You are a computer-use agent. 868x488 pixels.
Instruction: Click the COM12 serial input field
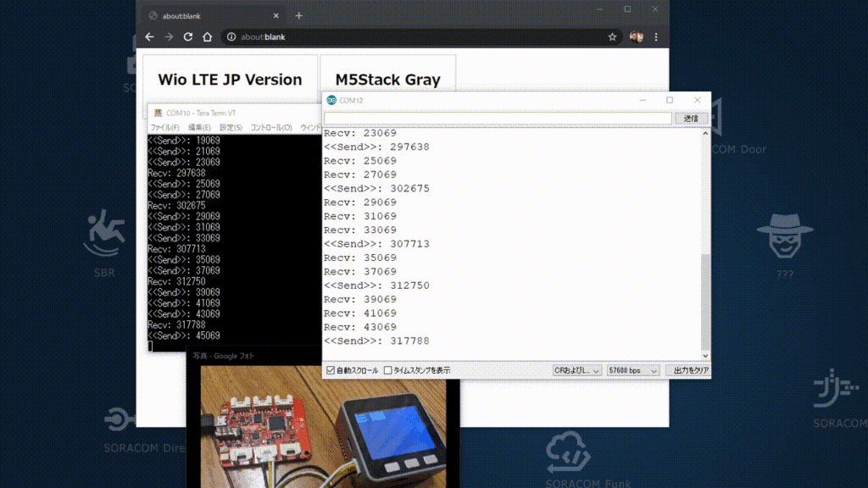point(498,119)
